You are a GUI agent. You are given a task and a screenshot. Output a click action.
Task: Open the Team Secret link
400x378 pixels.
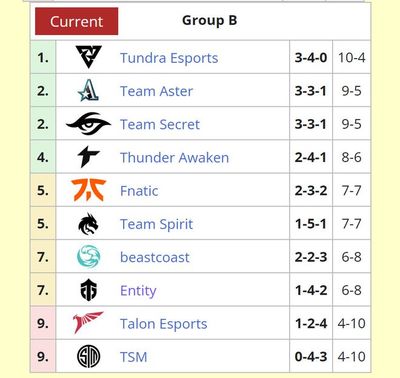click(160, 124)
